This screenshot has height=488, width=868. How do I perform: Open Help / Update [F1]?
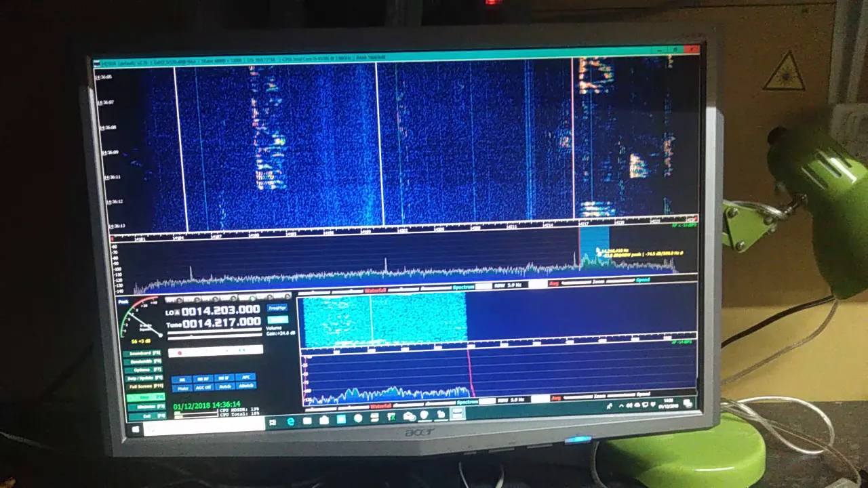pos(144,378)
